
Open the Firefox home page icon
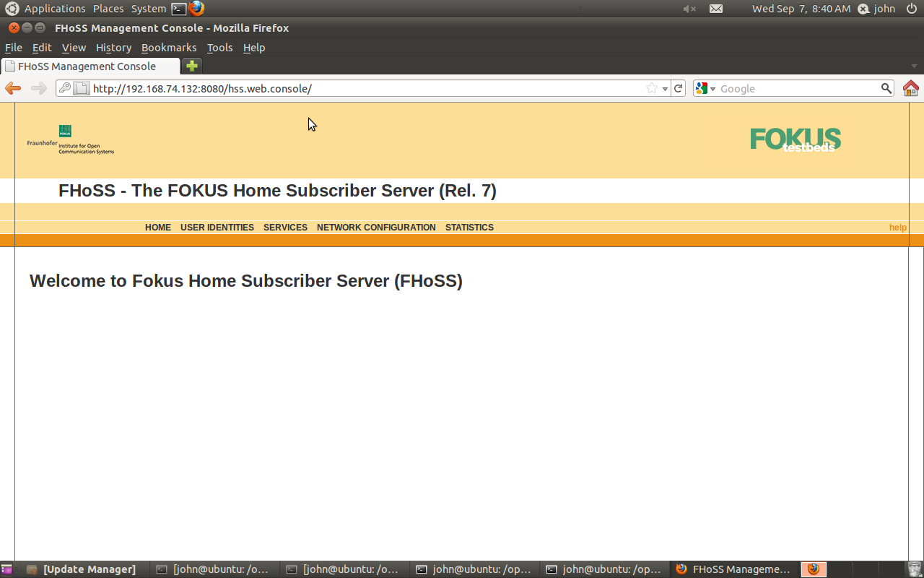911,88
